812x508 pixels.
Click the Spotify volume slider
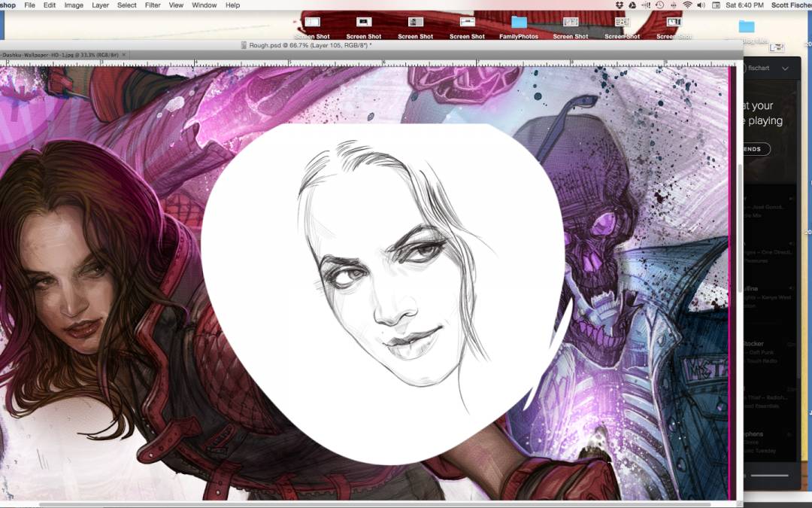pyautogui.click(x=770, y=475)
